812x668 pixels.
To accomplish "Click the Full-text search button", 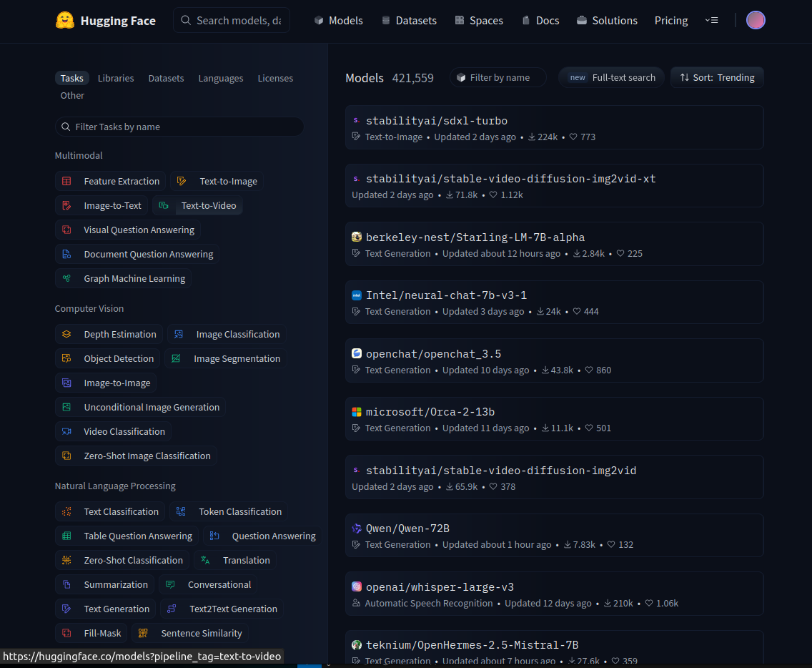I will 612,77.
